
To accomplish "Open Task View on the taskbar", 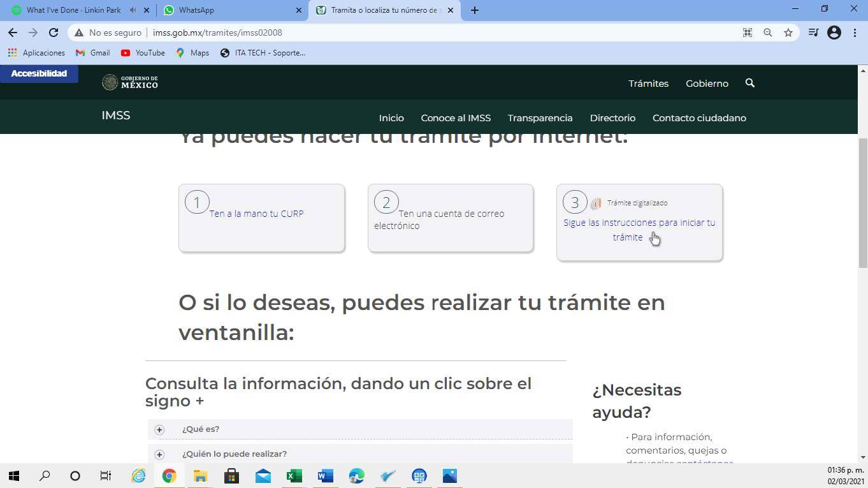I will pos(106,476).
